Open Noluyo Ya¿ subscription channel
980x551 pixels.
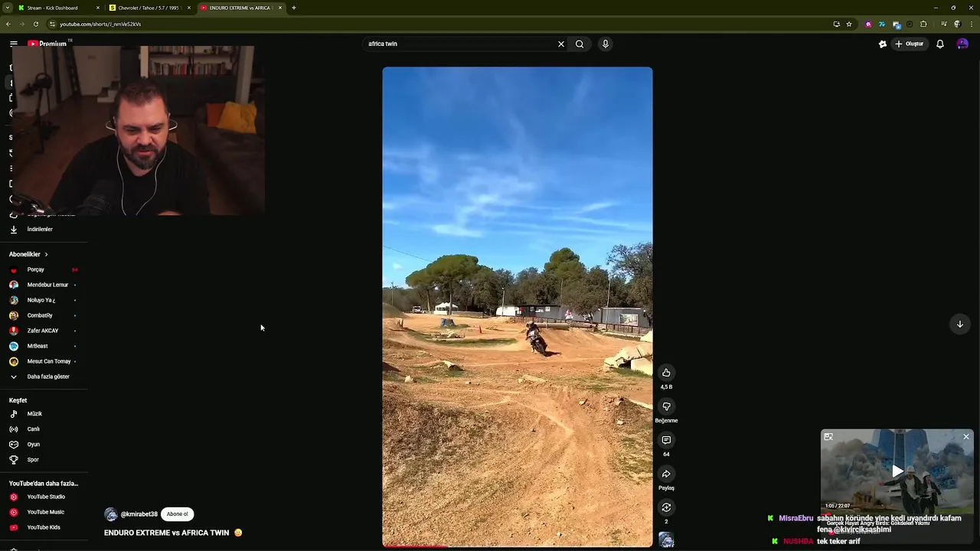pyautogui.click(x=44, y=300)
